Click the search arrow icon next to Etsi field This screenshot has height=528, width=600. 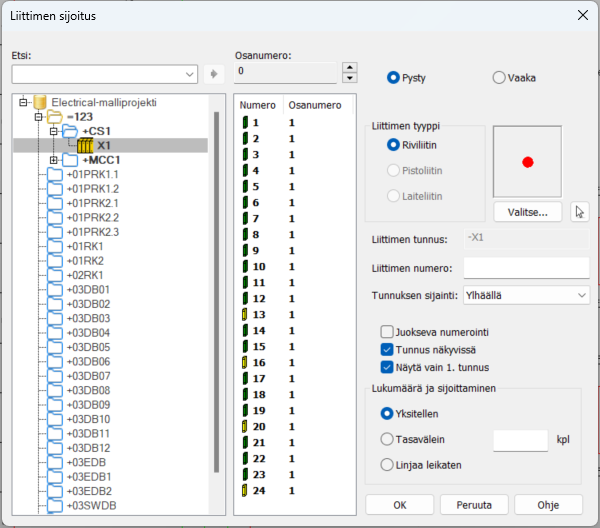coord(212,74)
